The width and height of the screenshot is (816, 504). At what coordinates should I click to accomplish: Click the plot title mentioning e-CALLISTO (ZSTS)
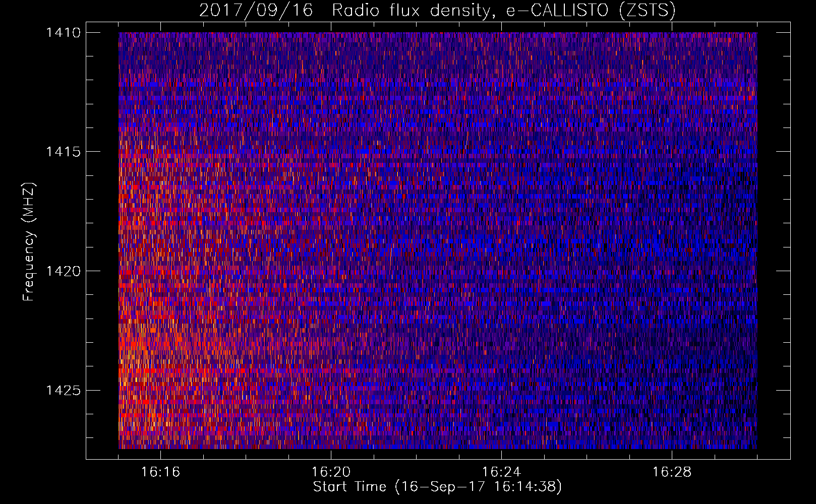point(437,11)
